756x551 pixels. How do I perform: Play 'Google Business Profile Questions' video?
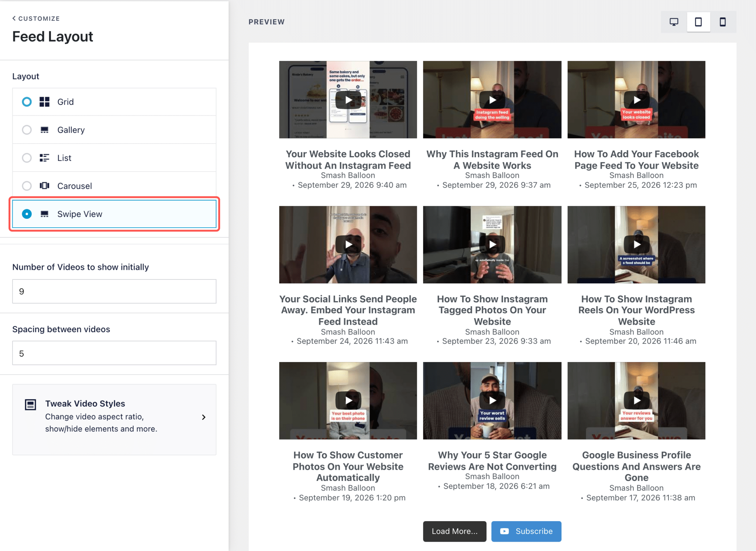pyautogui.click(x=636, y=400)
